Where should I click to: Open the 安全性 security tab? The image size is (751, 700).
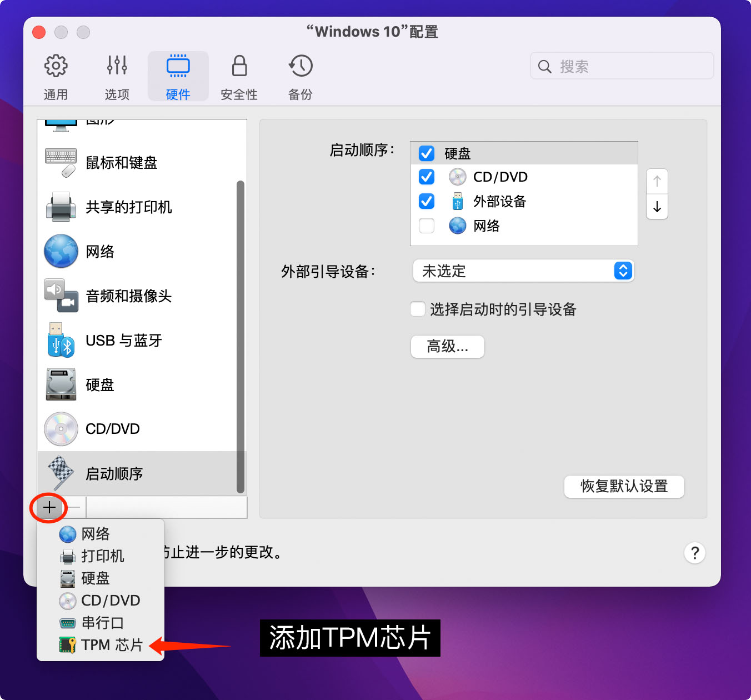[x=239, y=77]
